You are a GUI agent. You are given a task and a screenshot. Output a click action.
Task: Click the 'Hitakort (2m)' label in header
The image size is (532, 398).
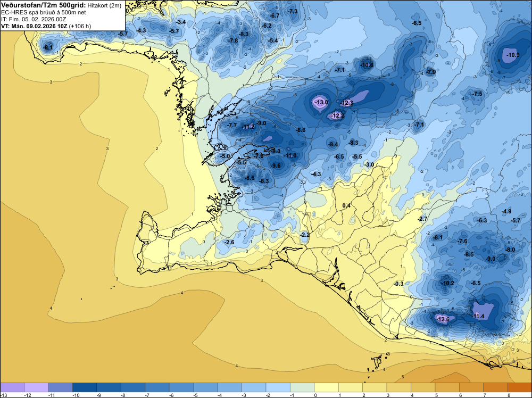[x=104, y=6]
